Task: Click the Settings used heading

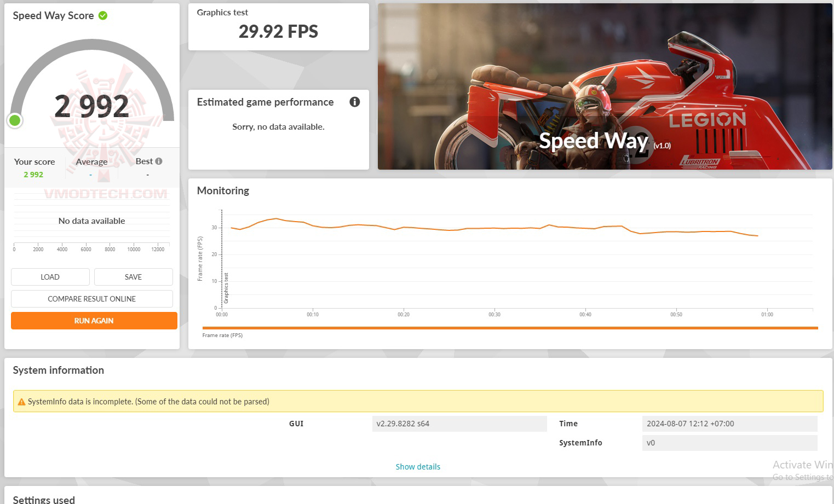Action: [x=44, y=499]
